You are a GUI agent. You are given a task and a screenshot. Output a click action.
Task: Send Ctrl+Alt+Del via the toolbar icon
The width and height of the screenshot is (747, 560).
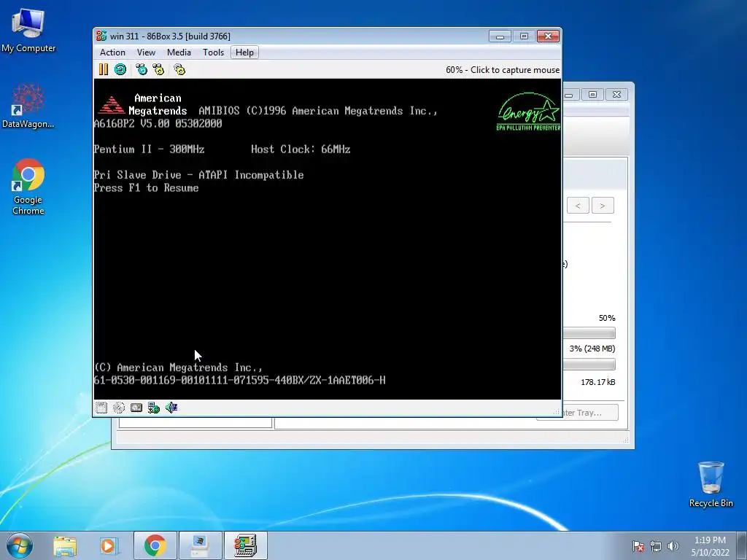142,69
